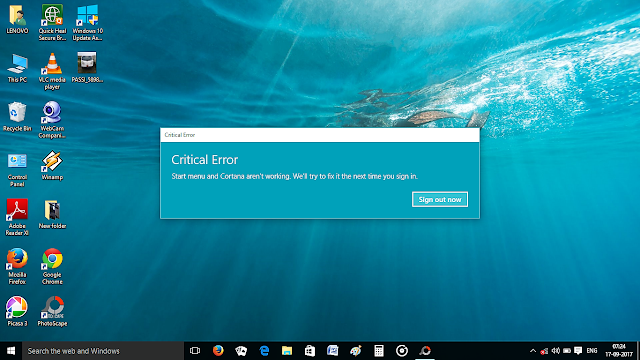Viewport: 640px width, 360px height.
Task: Click the Critical Error dialog title bar
Action: (320, 135)
